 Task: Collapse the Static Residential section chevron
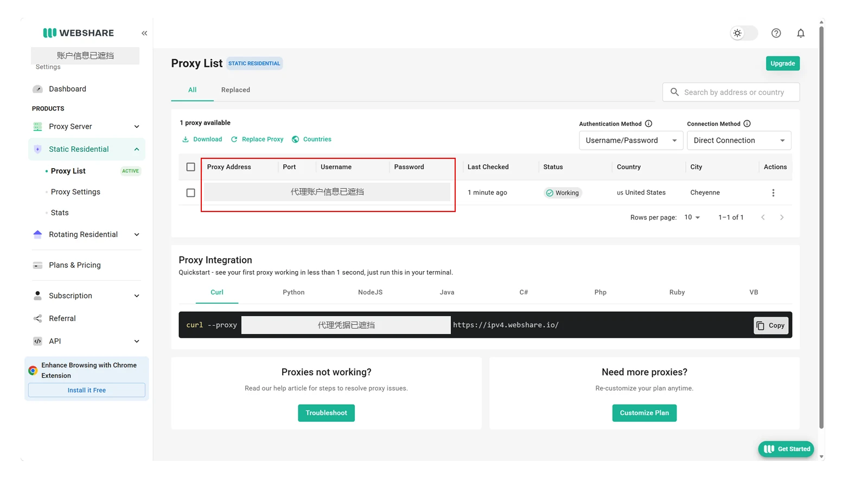(137, 149)
